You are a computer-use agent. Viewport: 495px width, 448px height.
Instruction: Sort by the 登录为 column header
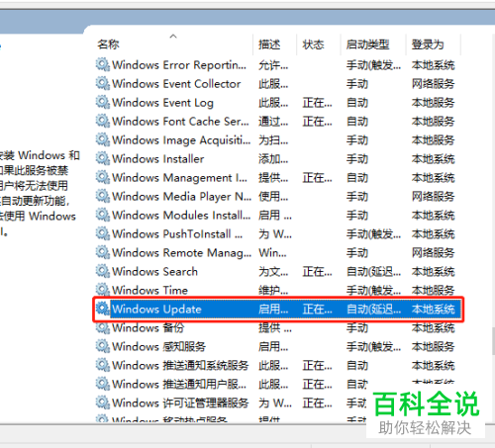428,45
